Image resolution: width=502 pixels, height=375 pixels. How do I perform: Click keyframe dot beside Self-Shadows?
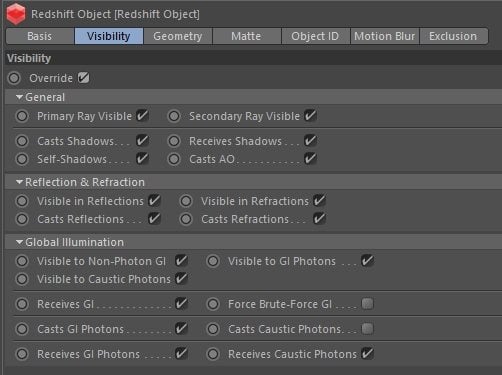click(x=22, y=159)
